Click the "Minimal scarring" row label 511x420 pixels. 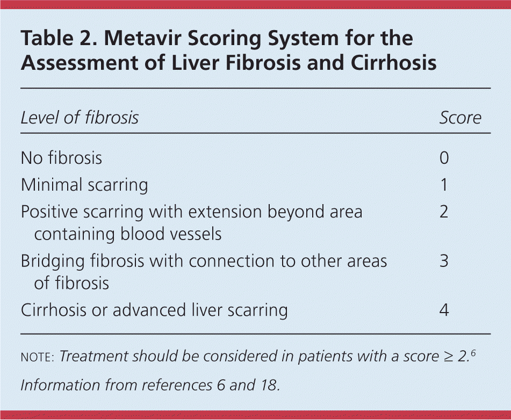click(x=84, y=185)
